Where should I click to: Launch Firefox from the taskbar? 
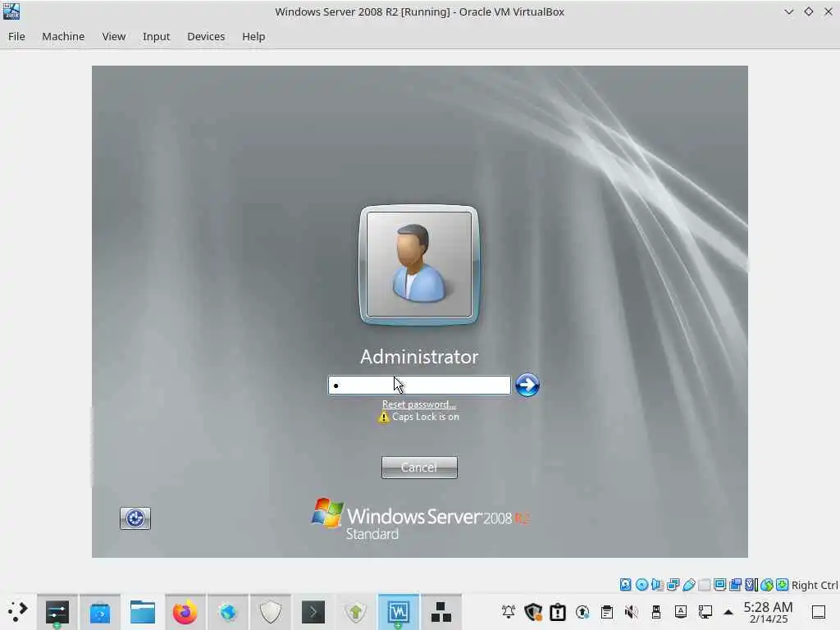[x=185, y=612]
